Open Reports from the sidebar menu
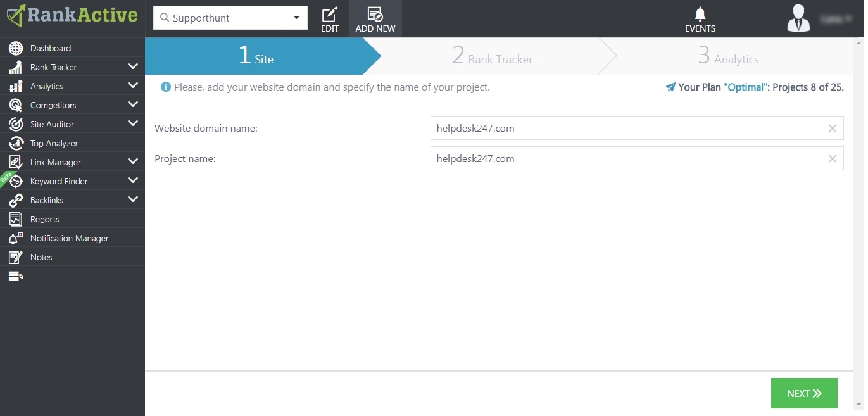 (x=45, y=219)
